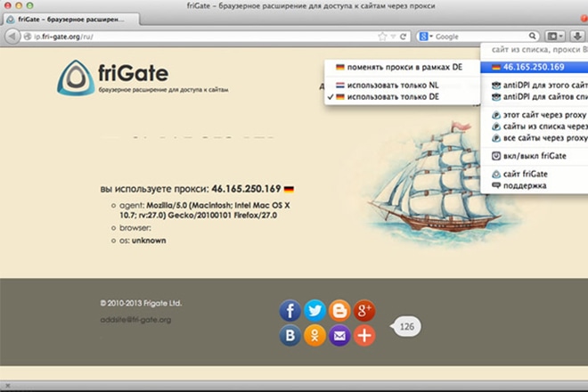Bookmark this page with the star icon

tap(382, 37)
